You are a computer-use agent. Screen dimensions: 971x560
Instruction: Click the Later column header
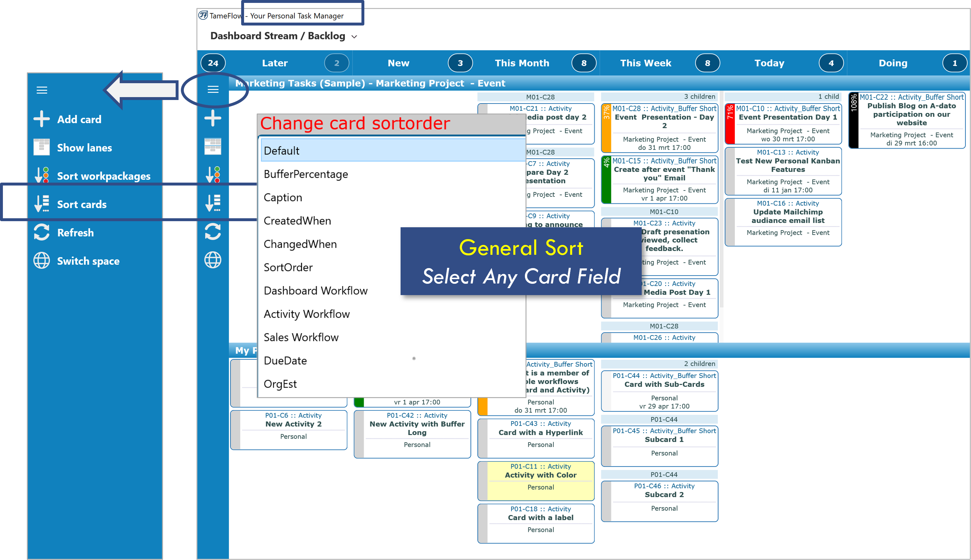[x=274, y=63]
